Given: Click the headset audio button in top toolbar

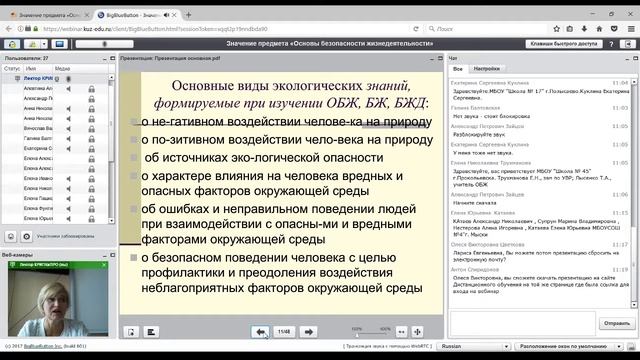Looking at the screenshot, I should point(12,44).
